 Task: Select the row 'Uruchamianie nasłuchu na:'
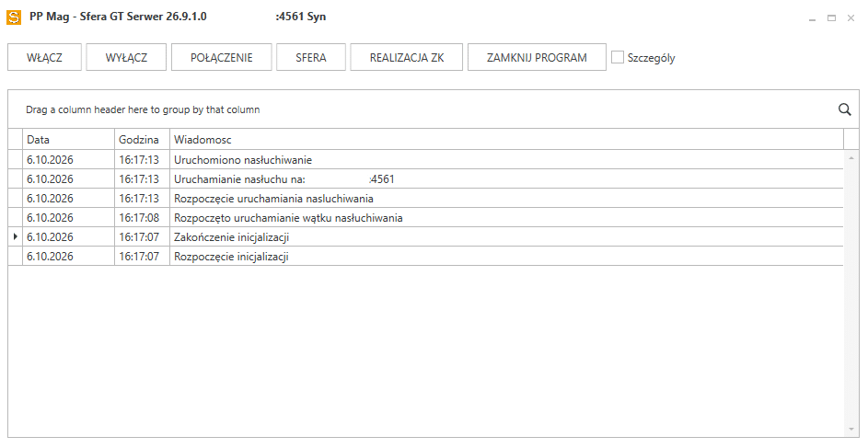425,179
